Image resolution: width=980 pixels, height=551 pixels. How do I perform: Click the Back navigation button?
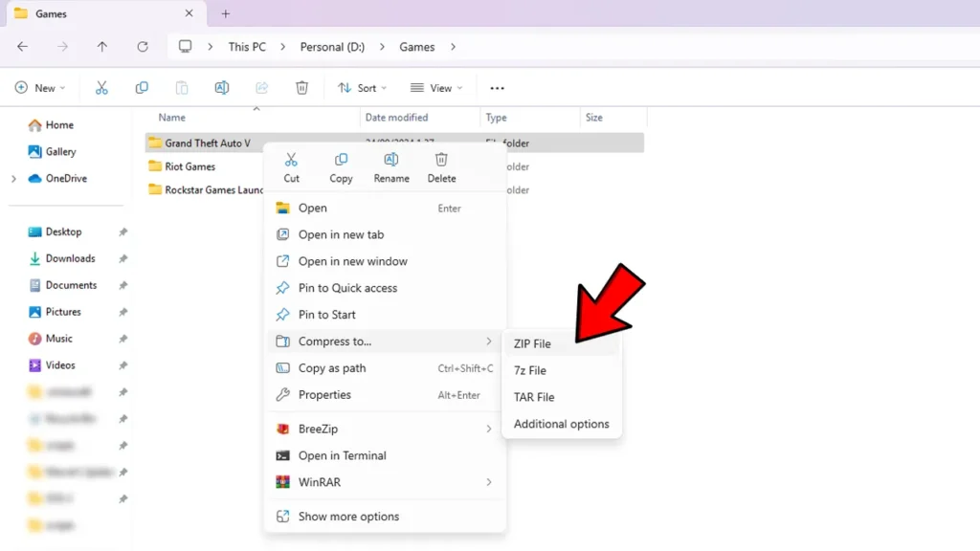22,46
